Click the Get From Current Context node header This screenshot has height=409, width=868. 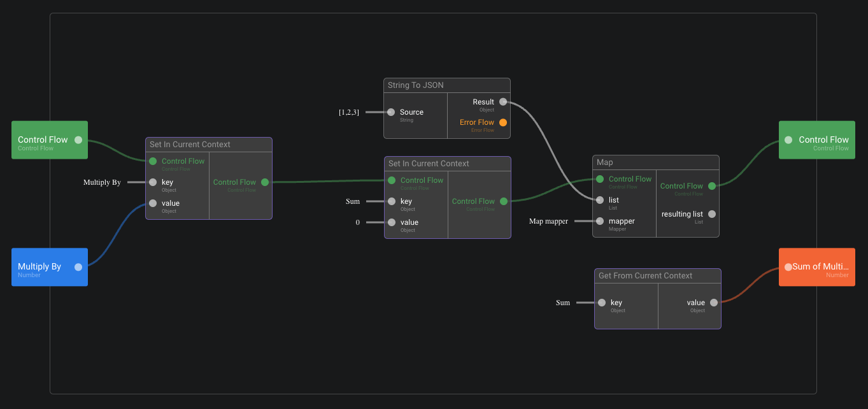645,276
